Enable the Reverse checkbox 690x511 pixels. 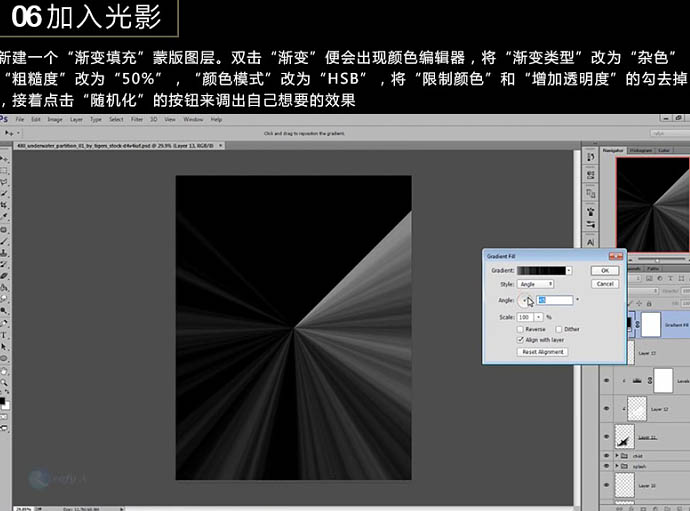pos(521,329)
